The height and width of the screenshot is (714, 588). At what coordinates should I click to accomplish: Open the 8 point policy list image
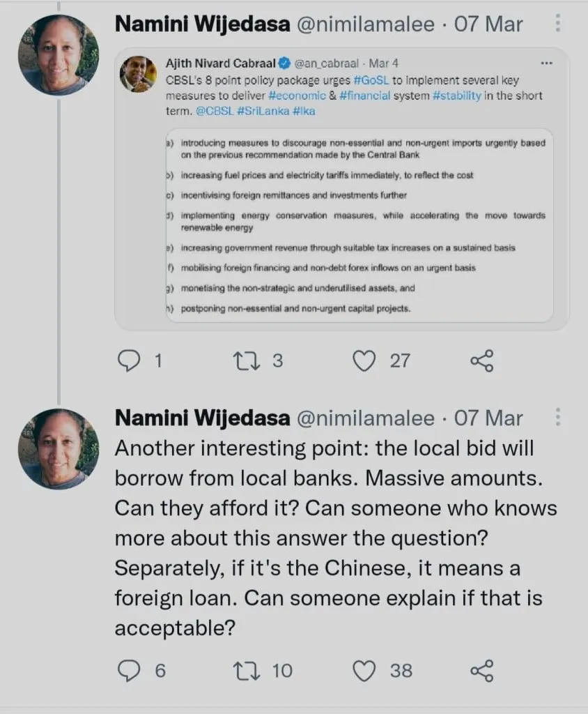coord(357,225)
